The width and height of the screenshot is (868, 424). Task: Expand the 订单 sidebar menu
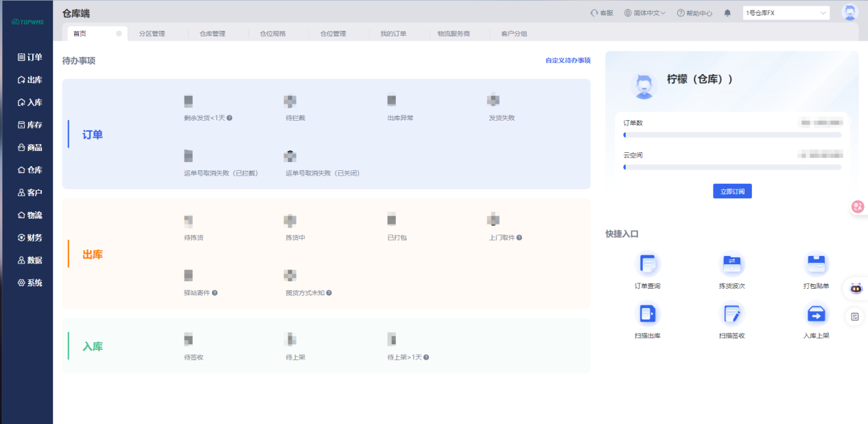pyautogui.click(x=30, y=58)
